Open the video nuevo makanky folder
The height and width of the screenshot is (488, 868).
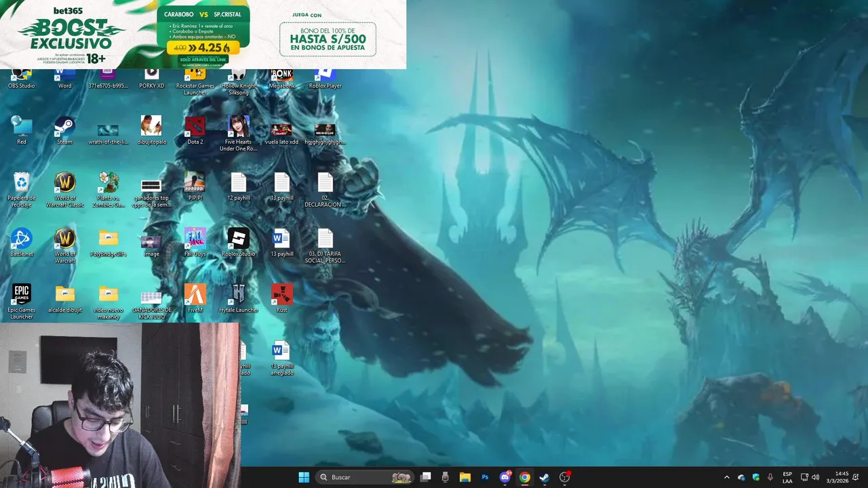pos(108,302)
